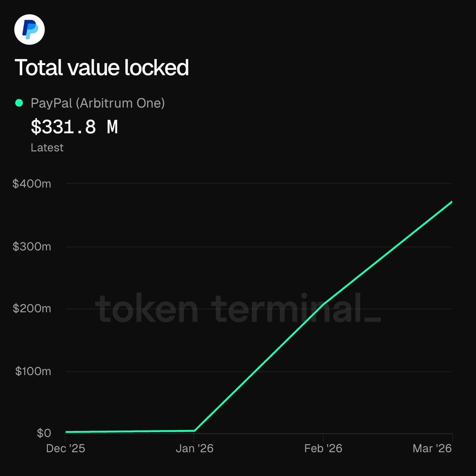Click the green legend dot for PayPal
Viewport: 476px width, 476px height.
click(19, 103)
